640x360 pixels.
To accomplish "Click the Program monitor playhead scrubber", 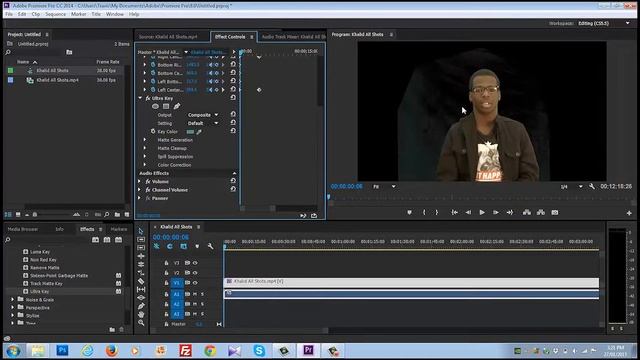I will 329,197.
